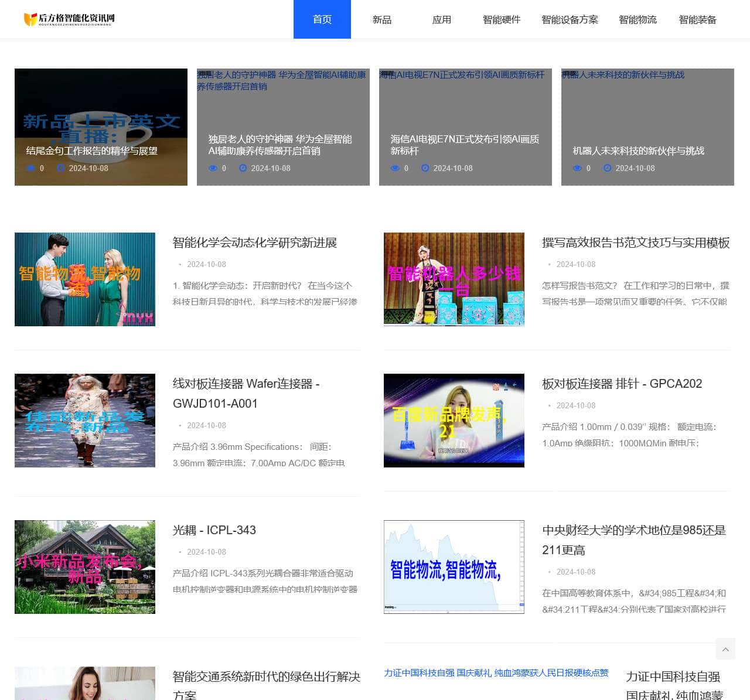This screenshot has width=750, height=700.
Task: Click the date icon next to 智能化学会动态 article
Action: 180,264
